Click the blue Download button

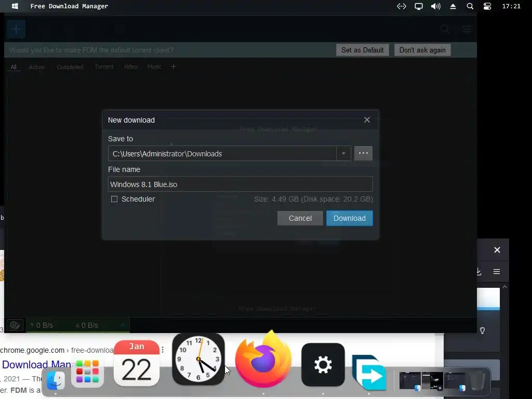coord(350,218)
